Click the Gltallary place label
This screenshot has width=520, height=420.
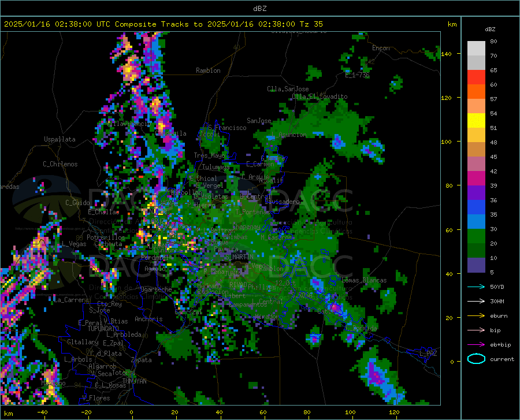click(x=83, y=342)
